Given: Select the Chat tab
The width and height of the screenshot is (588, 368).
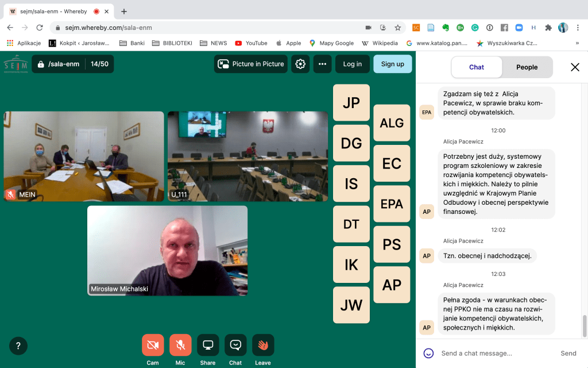Looking at the screenshot, I should 477,67.
